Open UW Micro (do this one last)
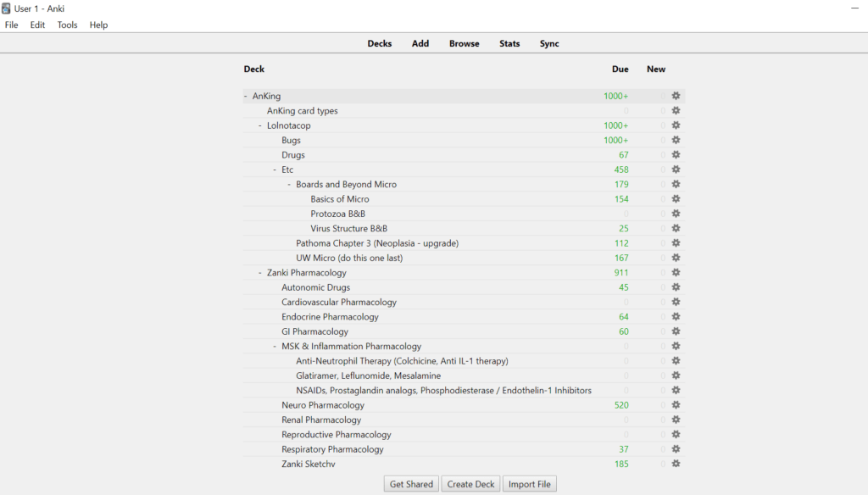The image size is (868, 495). coord(349,258)
